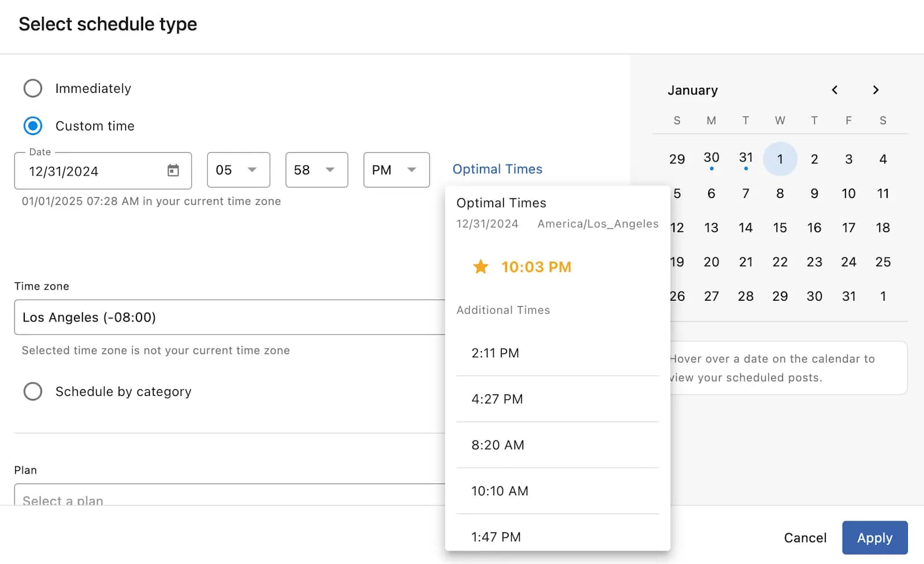Choose 4:27 PM from additional times
This screenshot has width=924, height=564.
coord(497,399)
